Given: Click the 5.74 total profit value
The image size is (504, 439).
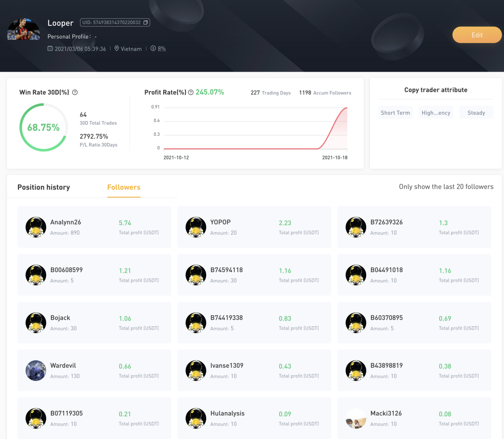Looking at the screenshot, I should (x=125, y=223).
